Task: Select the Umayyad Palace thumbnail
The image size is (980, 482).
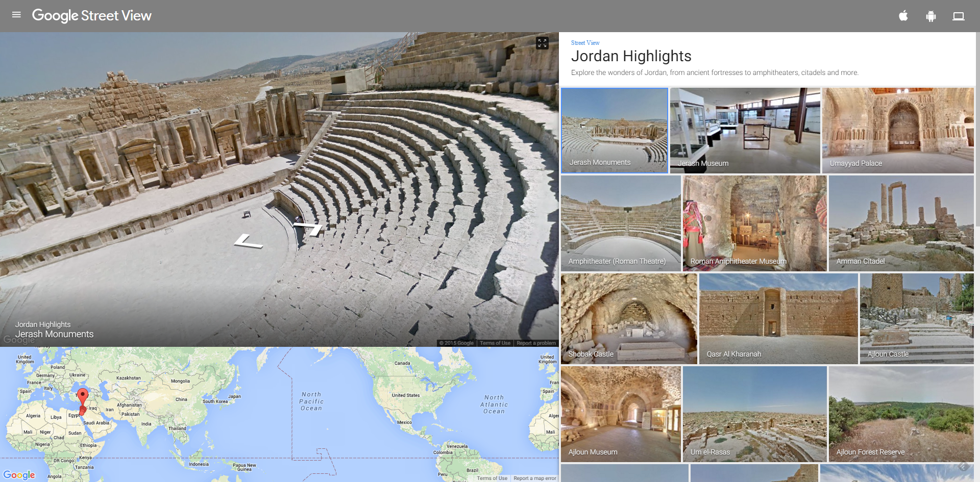Action: pyautogui.click(x=898, y=130)
